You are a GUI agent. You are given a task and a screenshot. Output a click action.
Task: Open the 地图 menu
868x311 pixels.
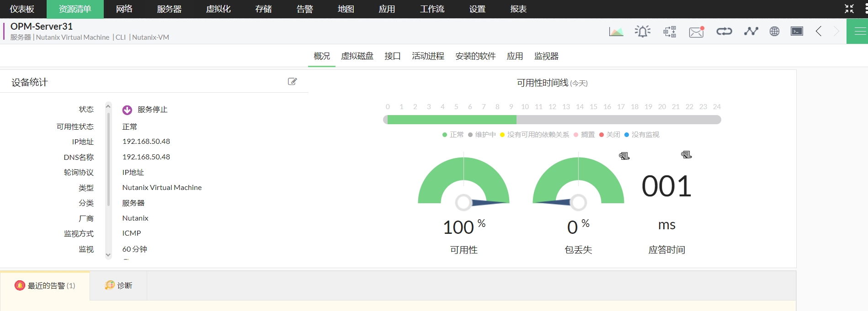coord(346,9)
